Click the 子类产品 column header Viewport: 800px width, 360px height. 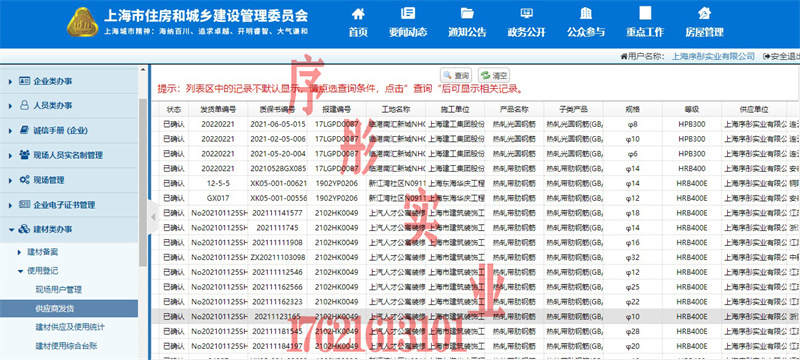click(x=573, y=109)
